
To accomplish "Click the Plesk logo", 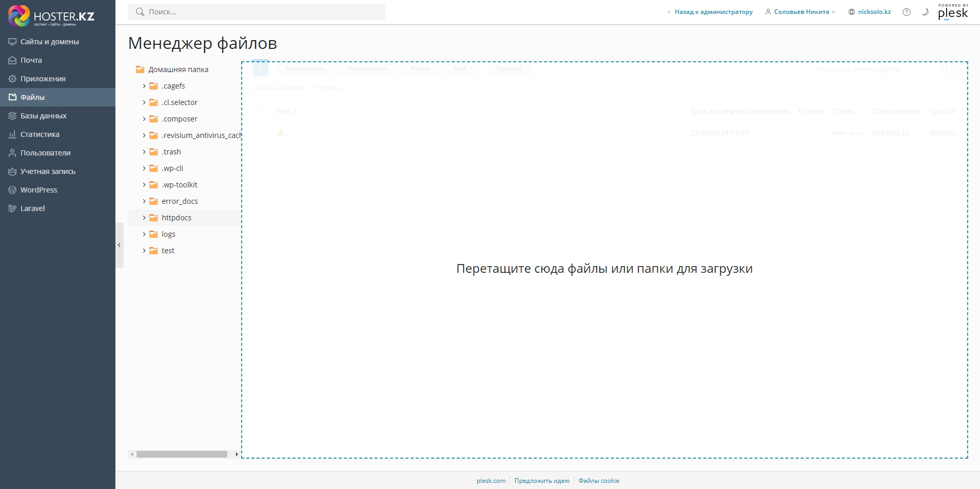I will (x=953, y=12).
